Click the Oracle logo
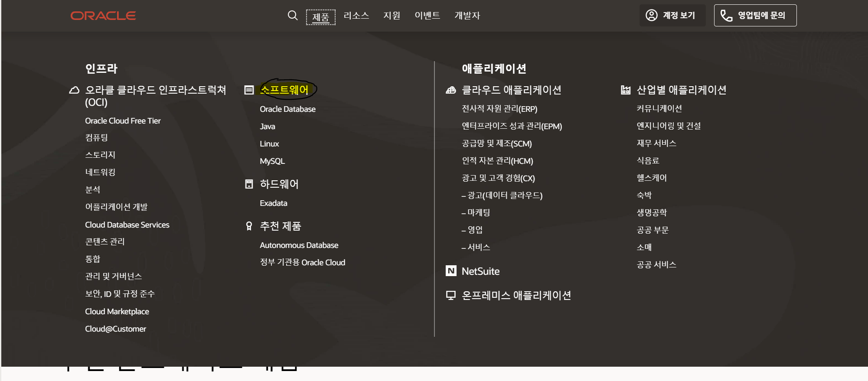 click(103, 16)
